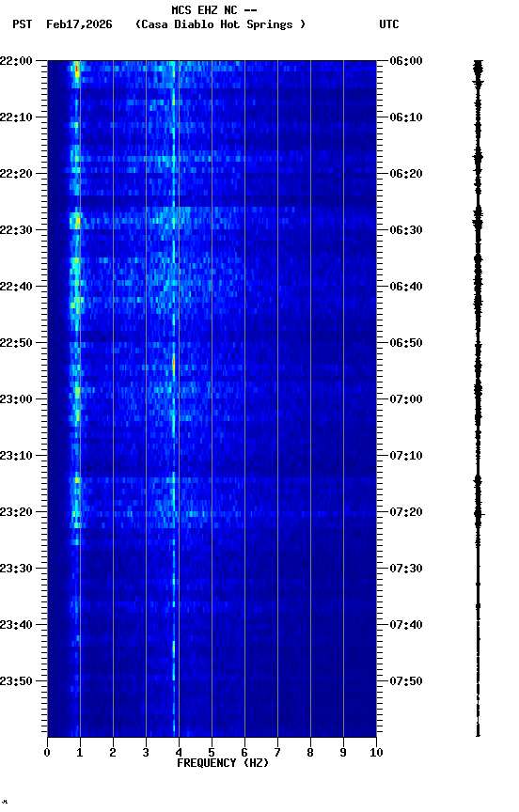Click the Casa Diablo Hot Springs label

pyautogui.click(x=220, y=24)
